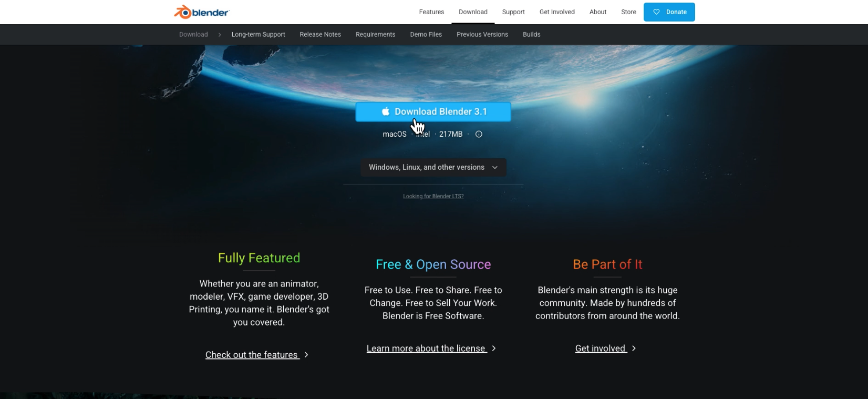
Task: Click the info icon next to 217MB
Action: pos(479,134)
